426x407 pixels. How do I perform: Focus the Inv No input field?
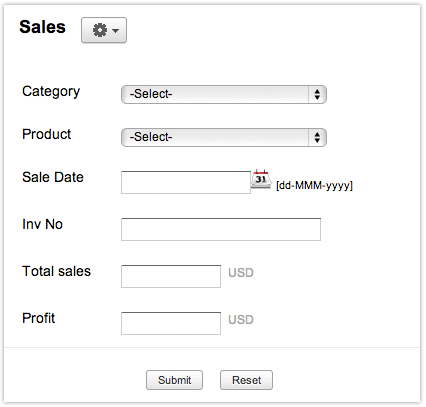[221, 229]
